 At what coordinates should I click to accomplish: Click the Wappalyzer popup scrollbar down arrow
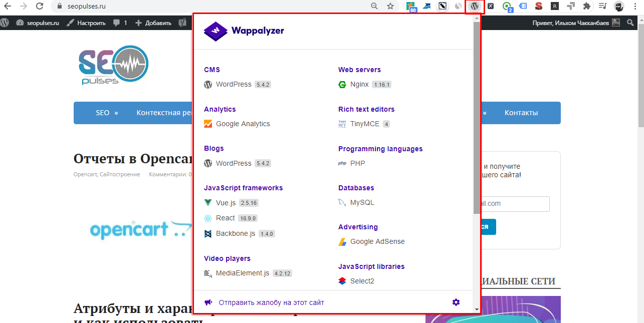pyautogui.click(x=476, y=309)
